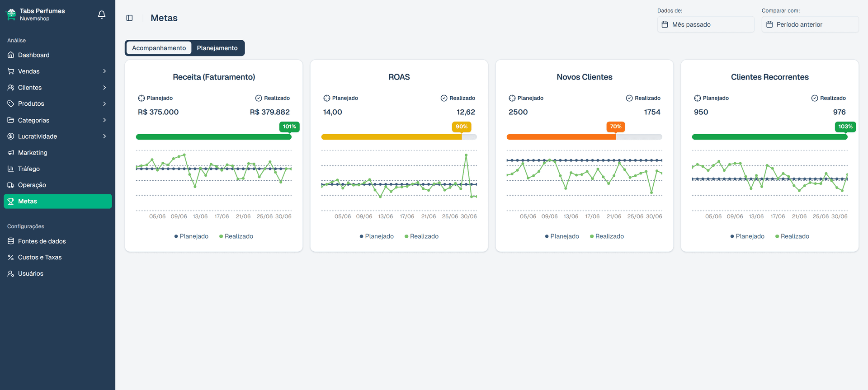Image resolution: width=868 pixels, height=390 pixels.
Task: Expand the Lucratividade submenu chevron
Action: 104,136
